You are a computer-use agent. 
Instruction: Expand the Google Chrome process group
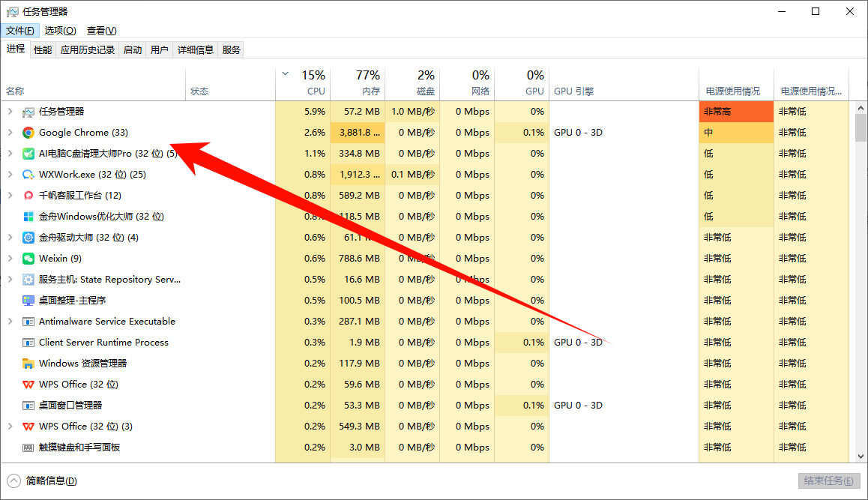(x=10, y=133)
